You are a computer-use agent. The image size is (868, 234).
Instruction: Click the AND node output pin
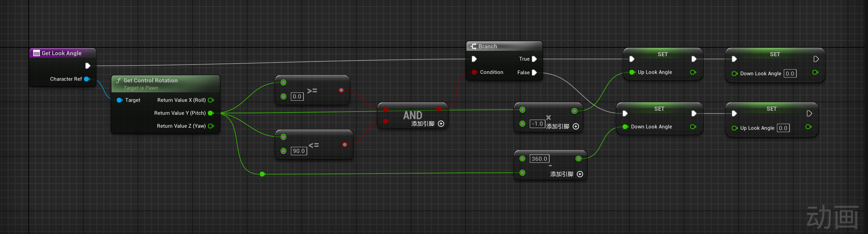[439, 109]
